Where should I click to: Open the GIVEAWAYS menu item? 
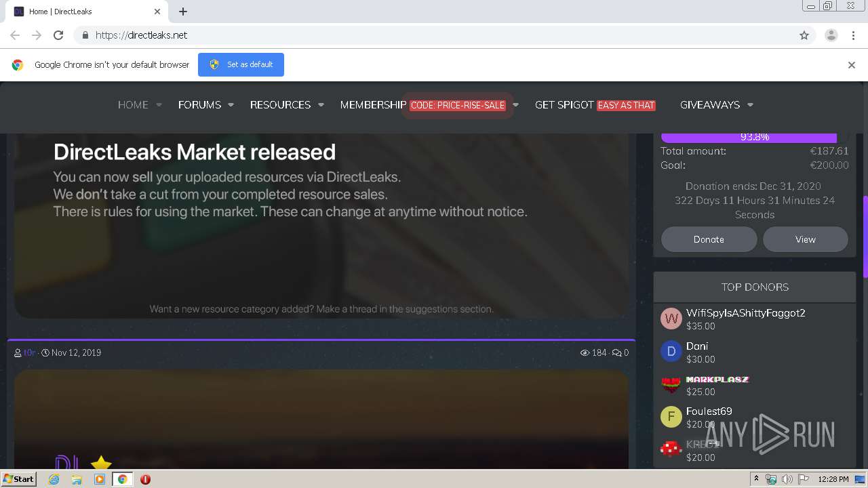point(710,105)
